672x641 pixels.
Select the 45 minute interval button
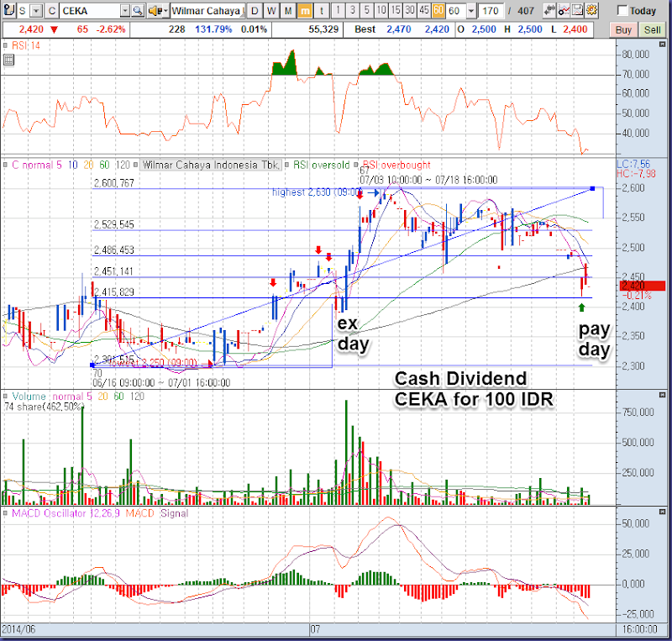tap(424, 10)
